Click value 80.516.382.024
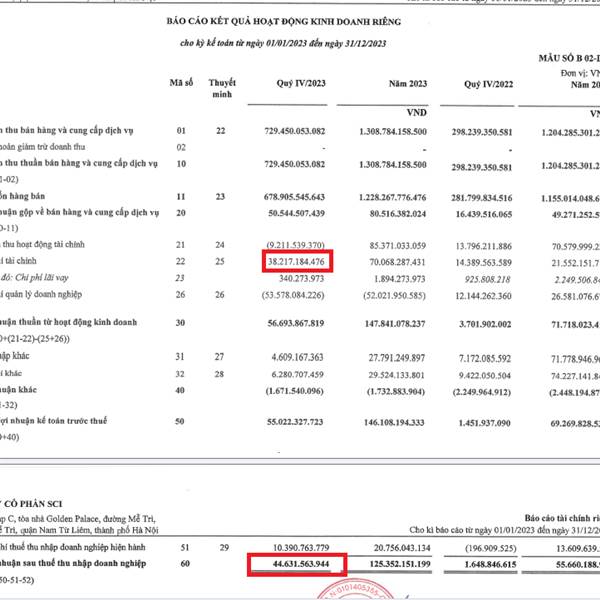Screen dimensions: 600x600 (398, 214)
